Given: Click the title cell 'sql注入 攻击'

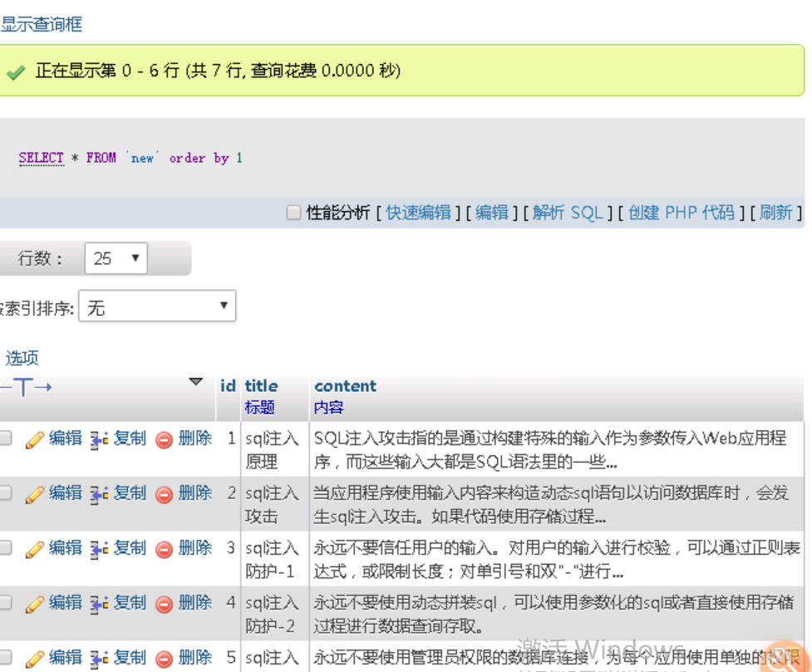Looking at the screenshot, I should pyautogui.click(x=275, y=503).
